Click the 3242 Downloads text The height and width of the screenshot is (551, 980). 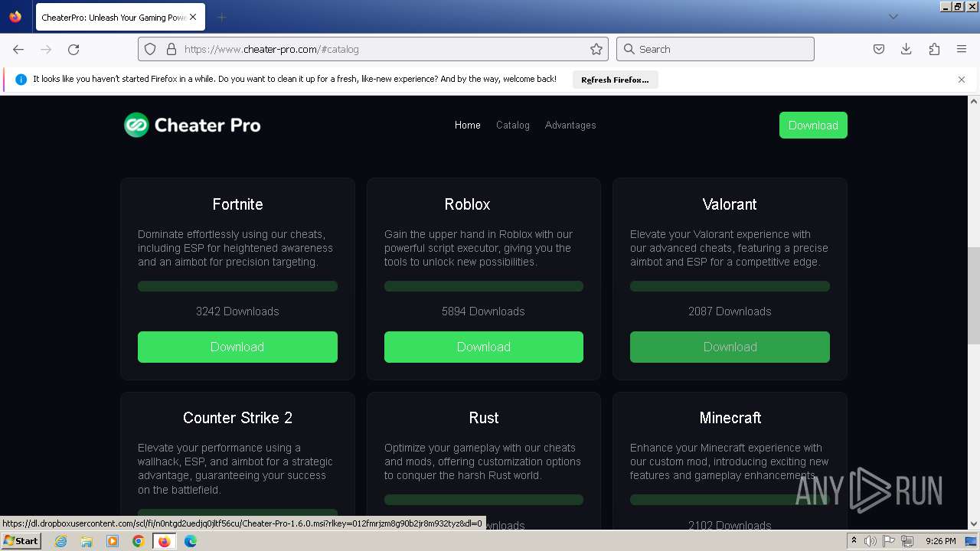[237, 311]
